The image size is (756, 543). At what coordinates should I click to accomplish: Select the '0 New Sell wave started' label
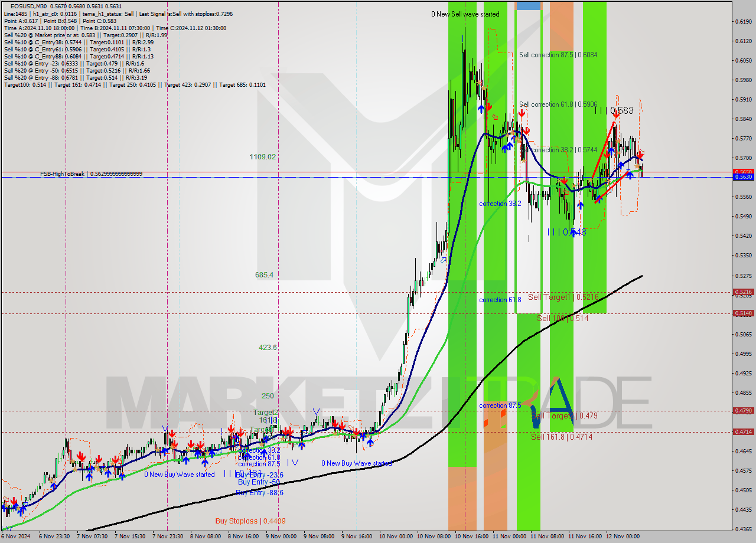(465, 14)
